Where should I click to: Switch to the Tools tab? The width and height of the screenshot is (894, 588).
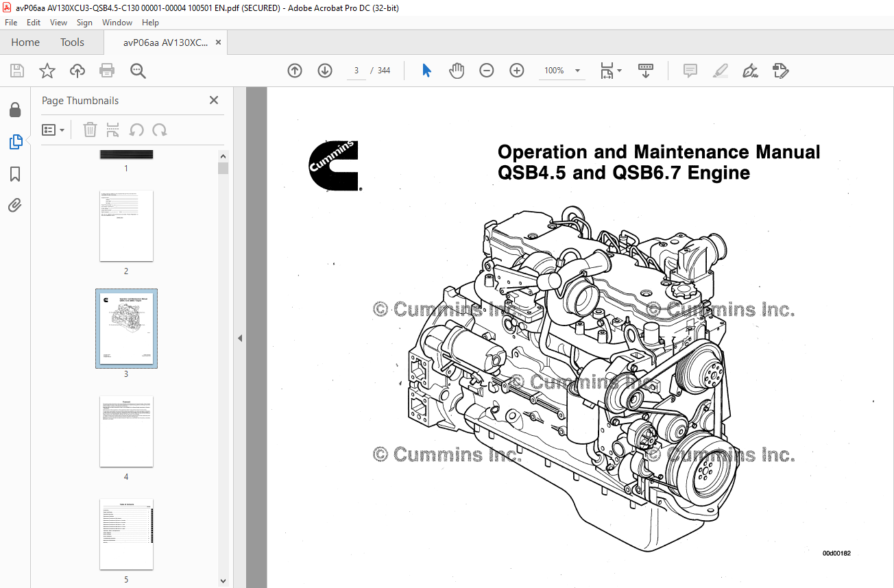tap(72, 42)
